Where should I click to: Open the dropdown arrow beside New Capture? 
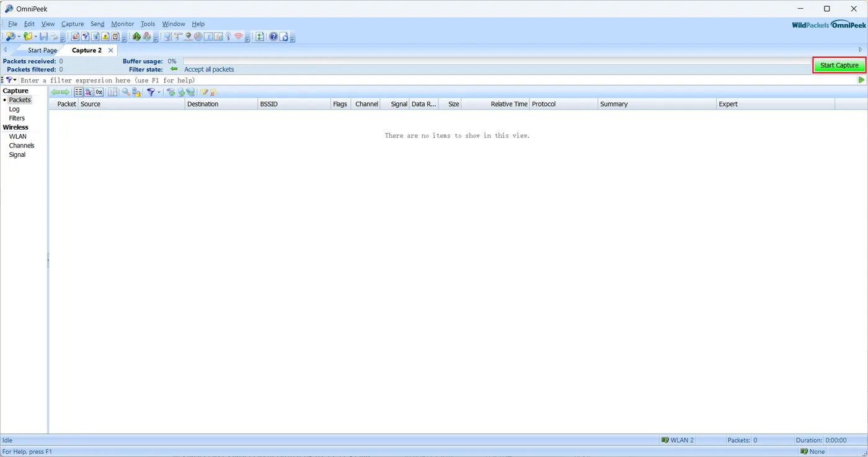tap(19, 37)
